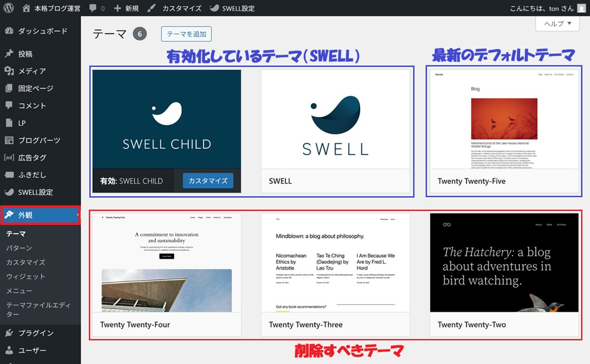This screenshot has width=590, height=364.
Task: Open 固定ページ in the sidebar
Action: (35, 88)
